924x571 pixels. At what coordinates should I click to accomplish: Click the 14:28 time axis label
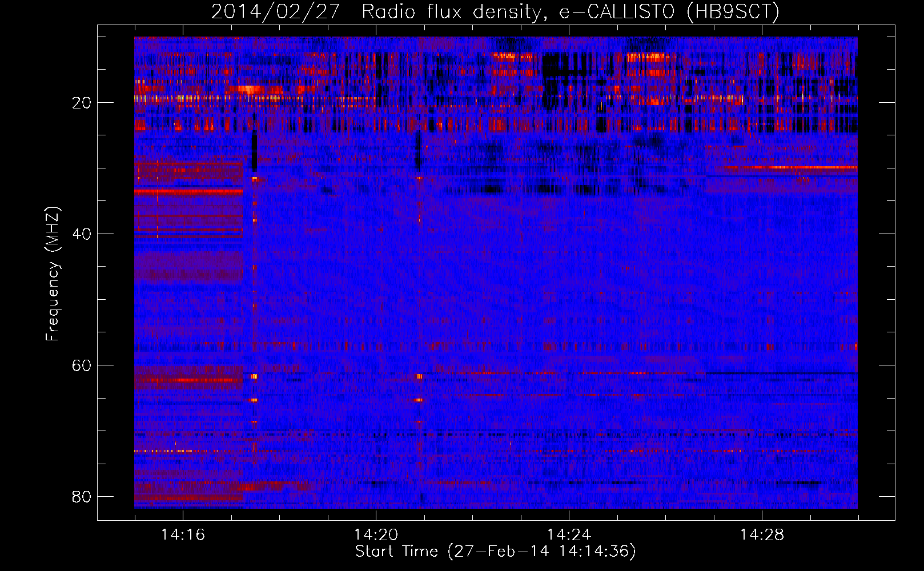coord(762,535)
